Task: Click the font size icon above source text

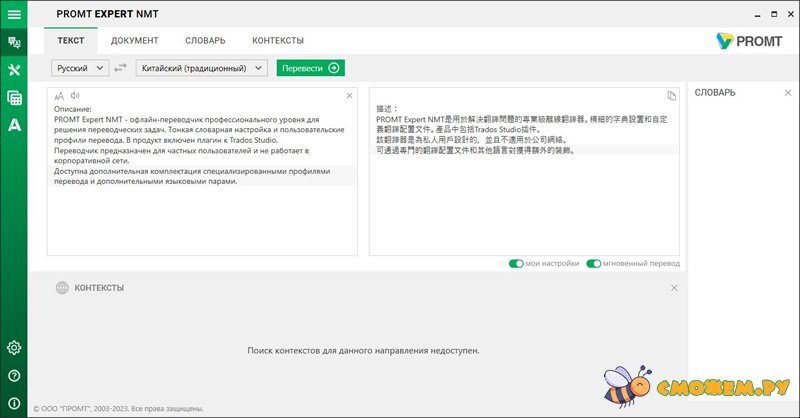Action: pyautogui.click(x=59, y=95)
